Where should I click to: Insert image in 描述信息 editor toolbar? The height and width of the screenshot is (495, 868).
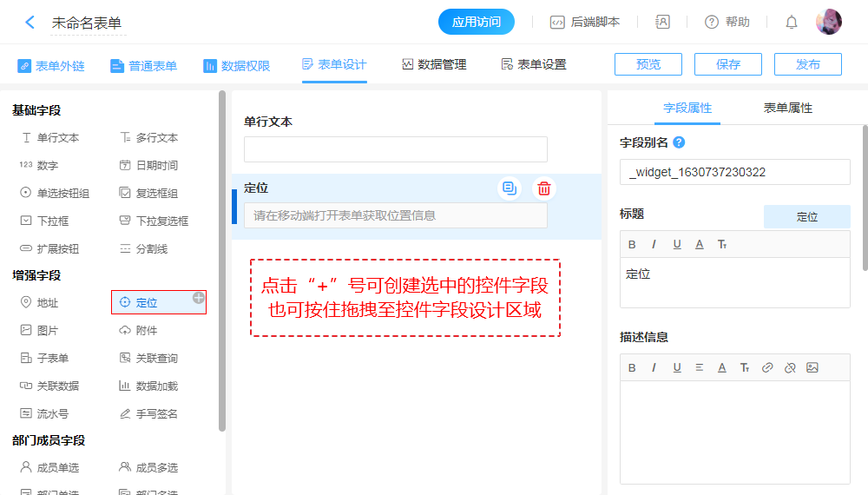[x=812, y=367]
